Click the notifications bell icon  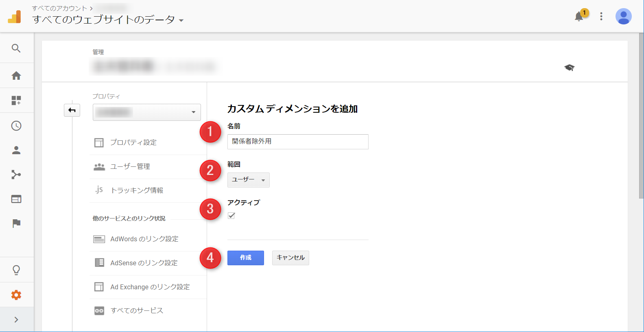tap(579, 17)
